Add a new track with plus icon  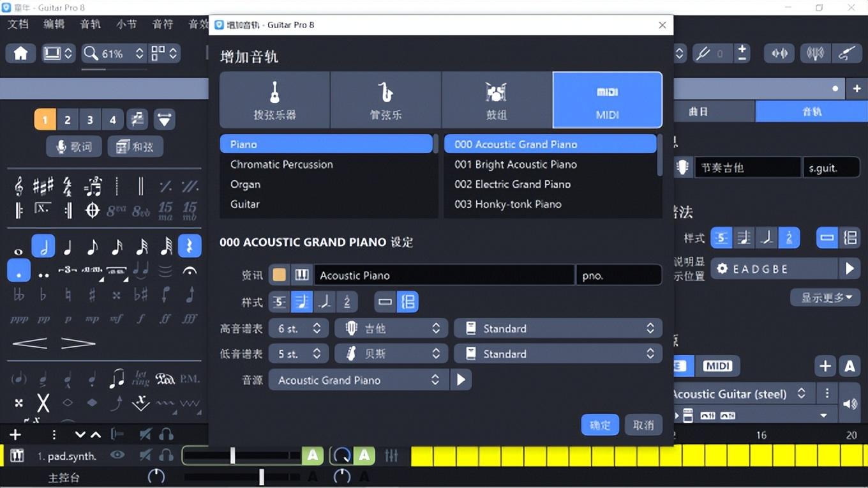16,434
